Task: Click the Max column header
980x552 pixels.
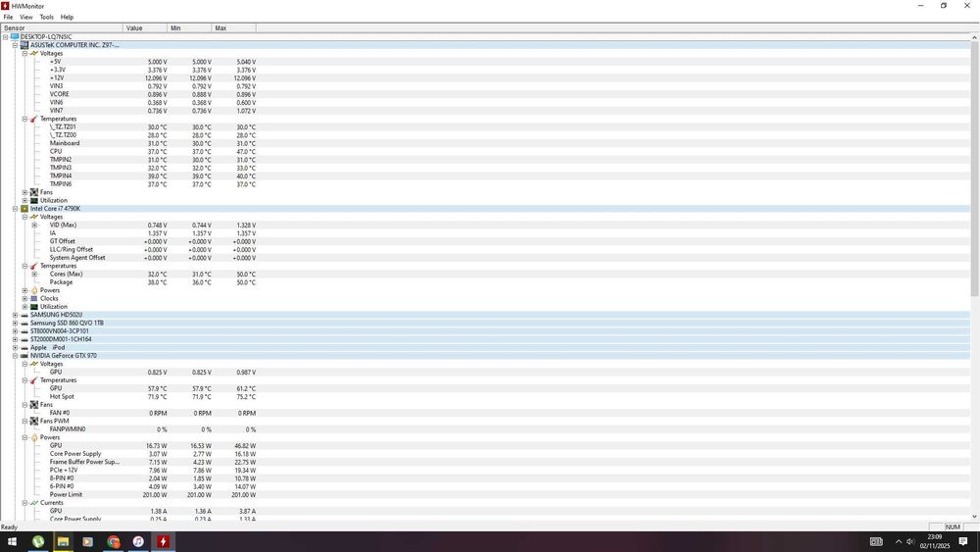Action: [234, 28]
